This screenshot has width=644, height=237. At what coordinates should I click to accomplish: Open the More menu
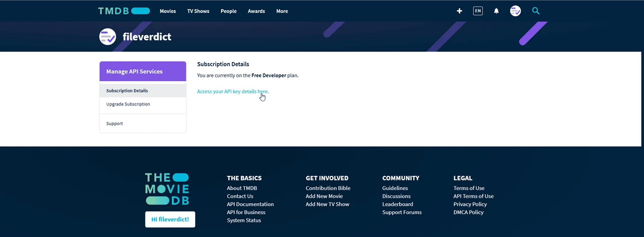tap(282, 11)
